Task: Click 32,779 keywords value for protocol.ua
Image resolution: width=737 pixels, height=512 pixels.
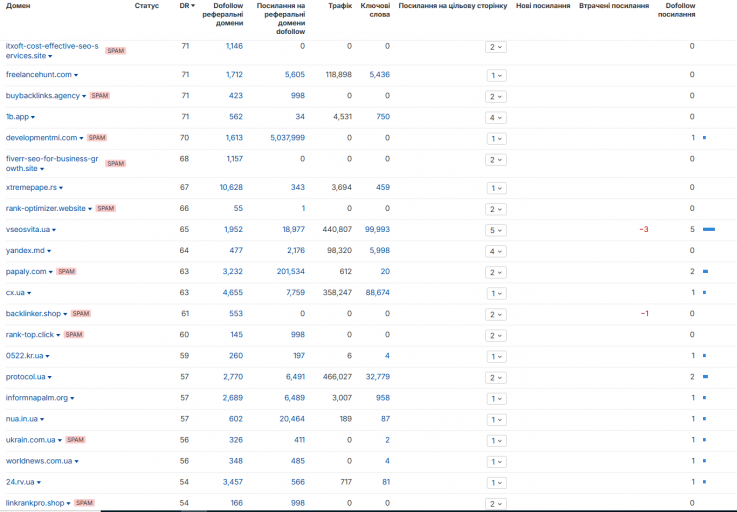Action: coord(377,377)
